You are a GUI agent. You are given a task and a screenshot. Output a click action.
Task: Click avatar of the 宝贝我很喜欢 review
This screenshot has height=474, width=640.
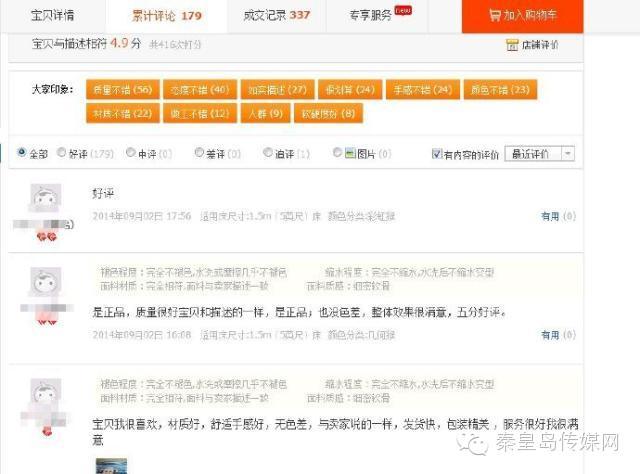[x=46, y=393]
